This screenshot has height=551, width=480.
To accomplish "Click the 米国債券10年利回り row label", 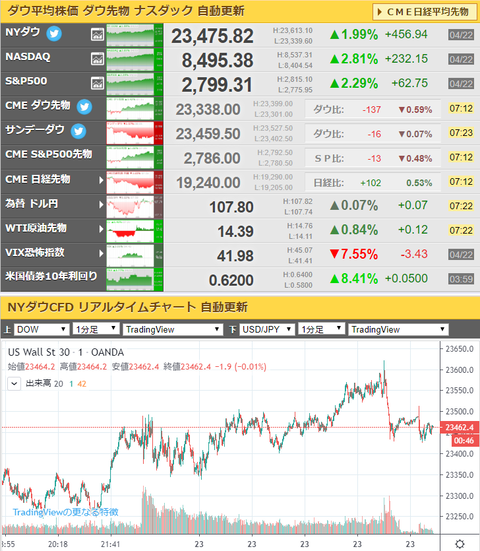I will (51, 276).
